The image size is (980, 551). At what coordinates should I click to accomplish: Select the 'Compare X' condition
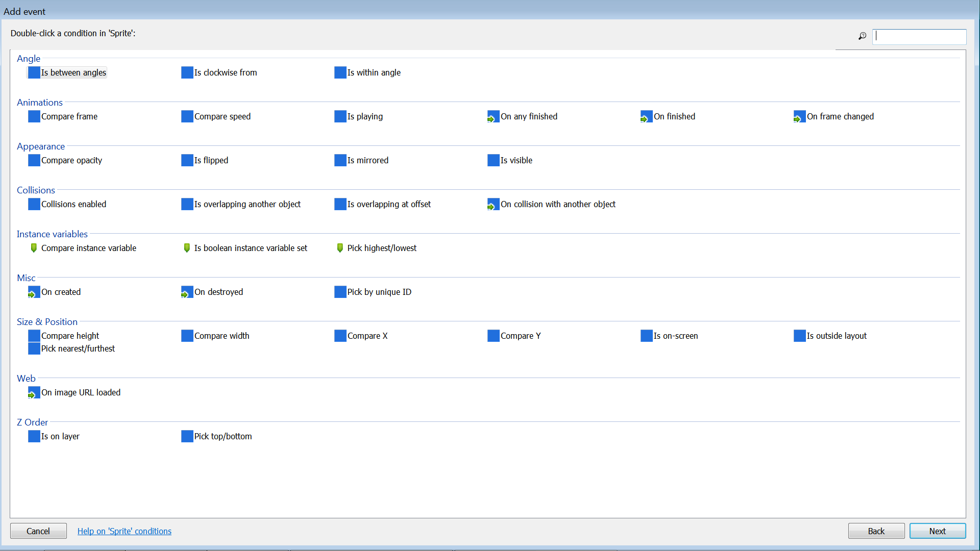tap(367, 336)
